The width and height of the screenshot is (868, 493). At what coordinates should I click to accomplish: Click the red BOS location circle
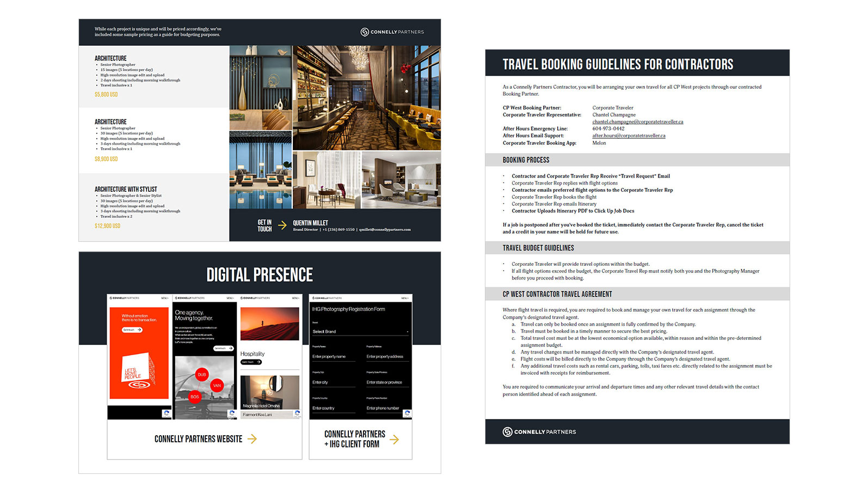point(194,397)
